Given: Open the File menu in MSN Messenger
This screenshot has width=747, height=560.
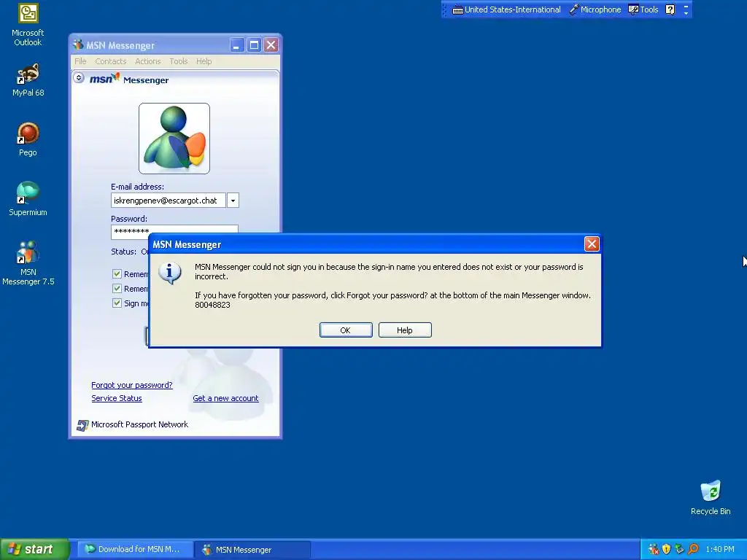Looking at the screenshot, I should click(x=80, y=61).
